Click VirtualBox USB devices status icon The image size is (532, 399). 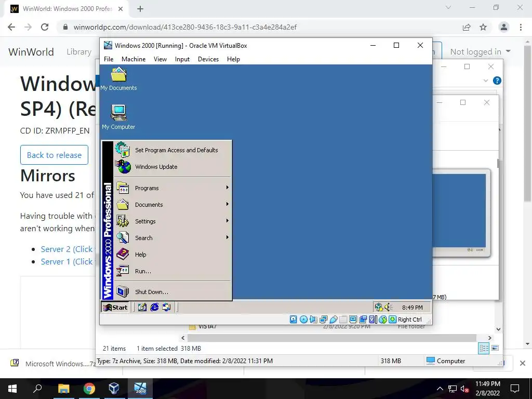click(x=334, y=320)
